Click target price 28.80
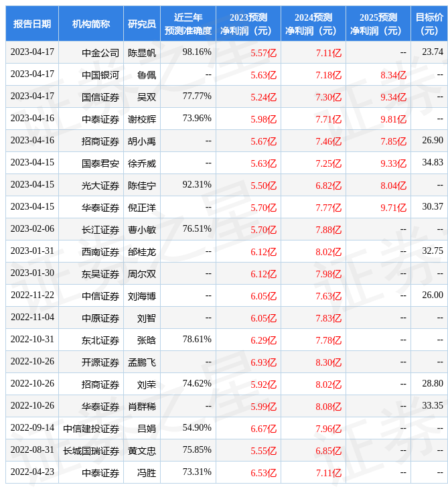The width and height of the screenshot is (448, 489). (x=433, y=384)
